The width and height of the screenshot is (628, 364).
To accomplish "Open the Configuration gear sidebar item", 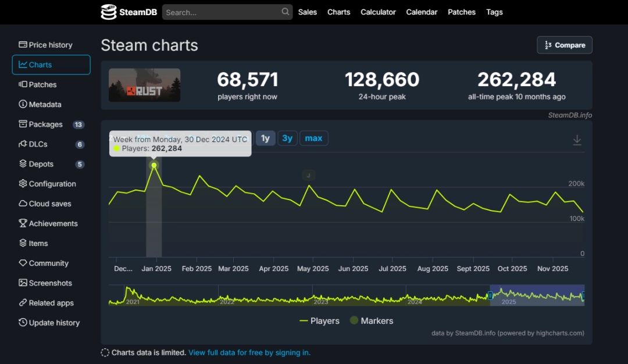I will (x=51, y=184).
